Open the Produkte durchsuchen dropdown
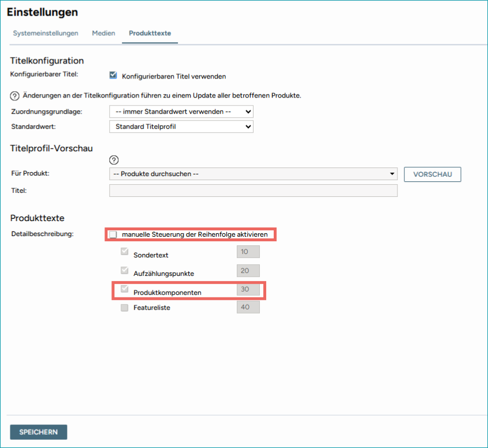The image size is (488, 448). pos(254,174)
